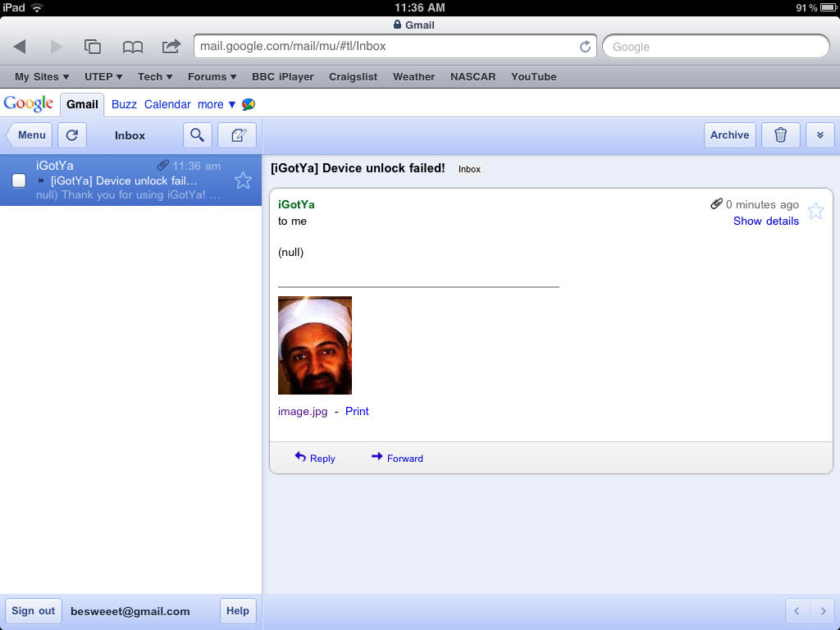Delete message with trash icon
The width and height of the screenshot is (840, 630).
781,135
